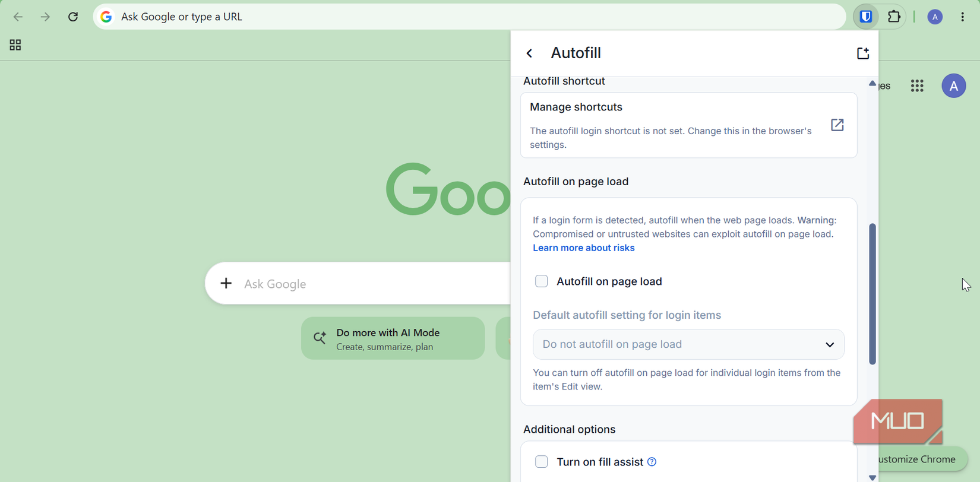
Task: Open Learn more about risks link
Action: [x=583, y=248]
